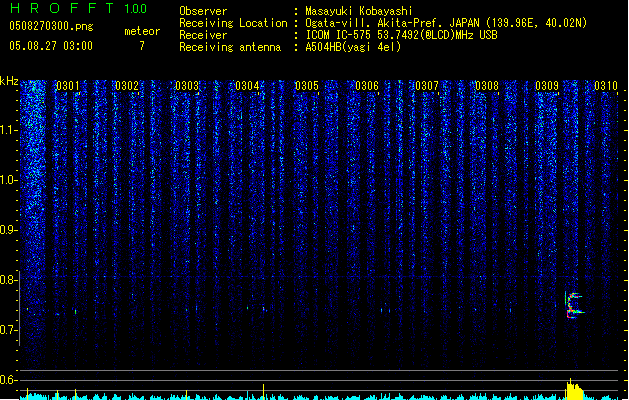
Task: Click the kHz axis unit label
Action: [9, 81]
